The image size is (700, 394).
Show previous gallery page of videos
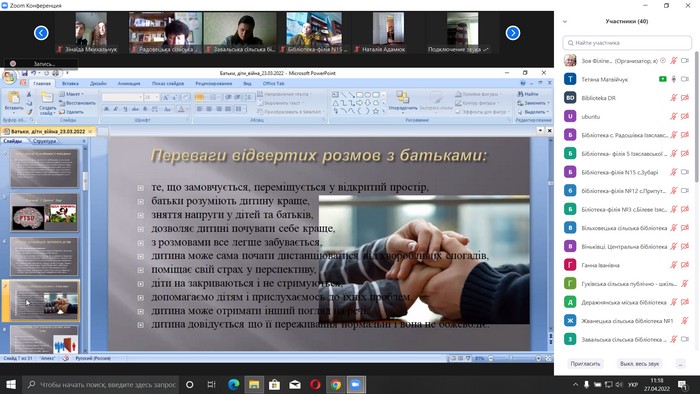(41, 33)
